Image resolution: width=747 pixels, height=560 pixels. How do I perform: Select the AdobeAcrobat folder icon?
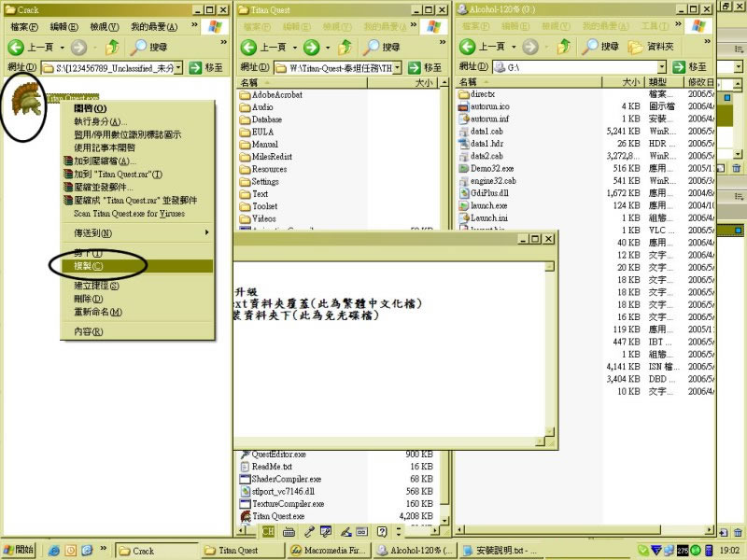pyautogui.click(x=246, y=95)
